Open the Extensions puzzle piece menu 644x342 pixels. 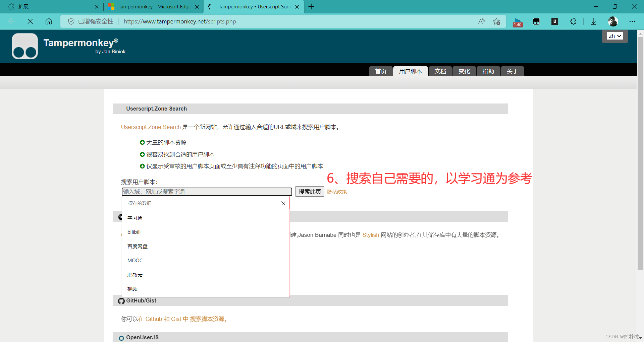[x=574, y=21]
